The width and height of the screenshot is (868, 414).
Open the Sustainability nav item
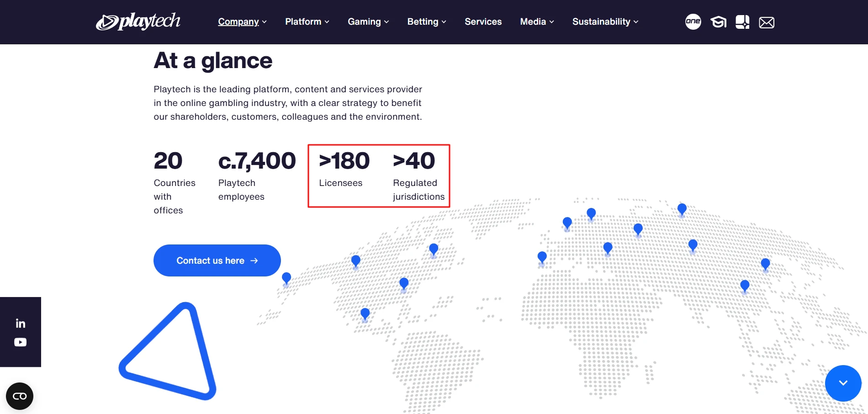[x=601, y=21]
